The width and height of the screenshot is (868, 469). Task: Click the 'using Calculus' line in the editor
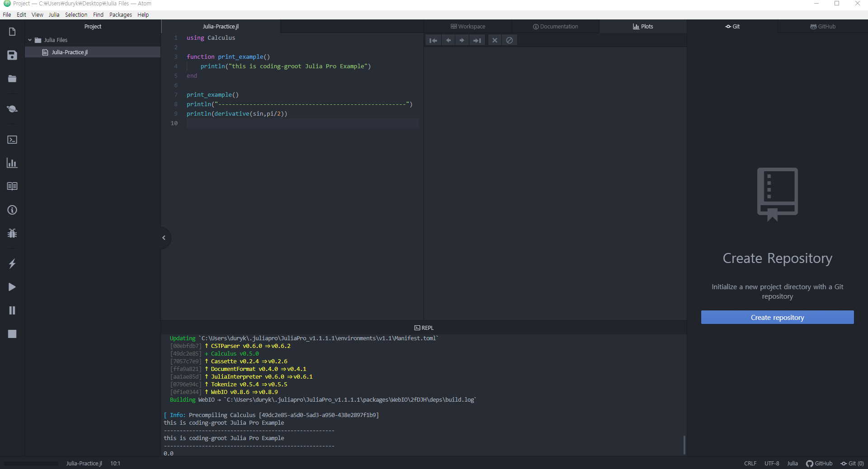coord(211,38)
